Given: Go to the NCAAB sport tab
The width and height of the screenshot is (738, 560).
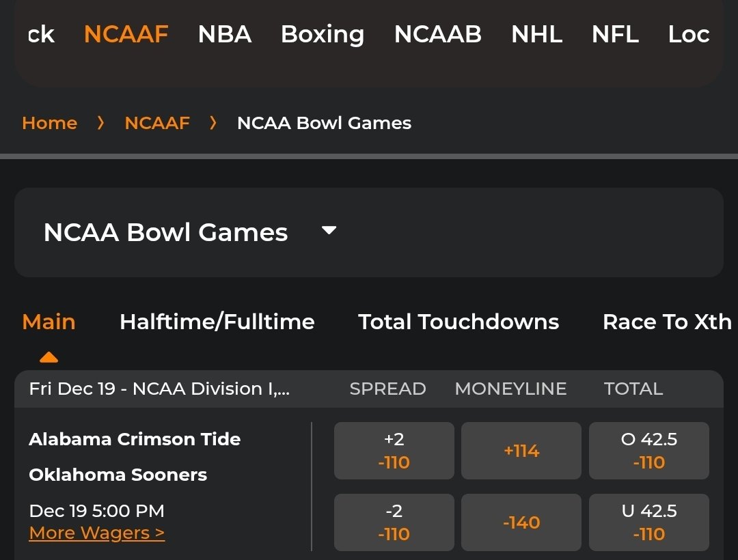Looking at the screenshot, I should click(437, 34).
